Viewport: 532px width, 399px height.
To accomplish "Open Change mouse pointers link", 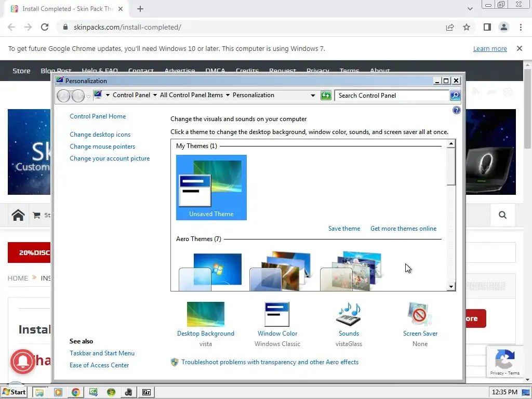I will click(x=102, y=147).
